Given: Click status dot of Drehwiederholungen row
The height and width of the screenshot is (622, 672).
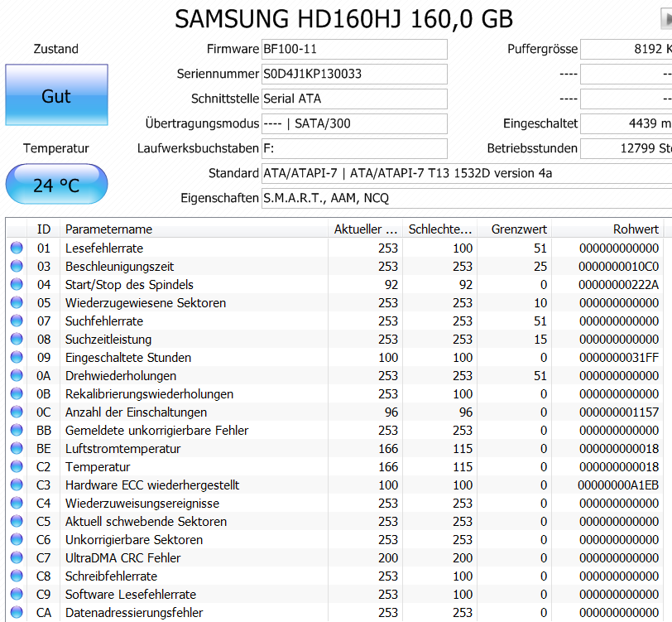Looking at the screenshot, I should [17, 376].
